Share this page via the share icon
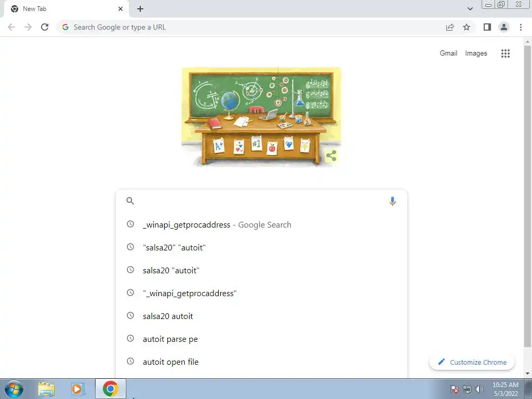 [x=450, y=27]
